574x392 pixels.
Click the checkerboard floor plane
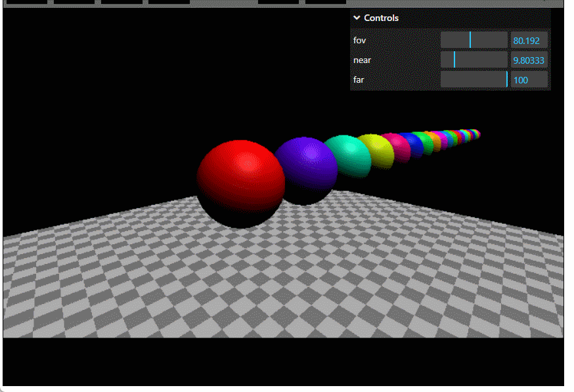282,282
